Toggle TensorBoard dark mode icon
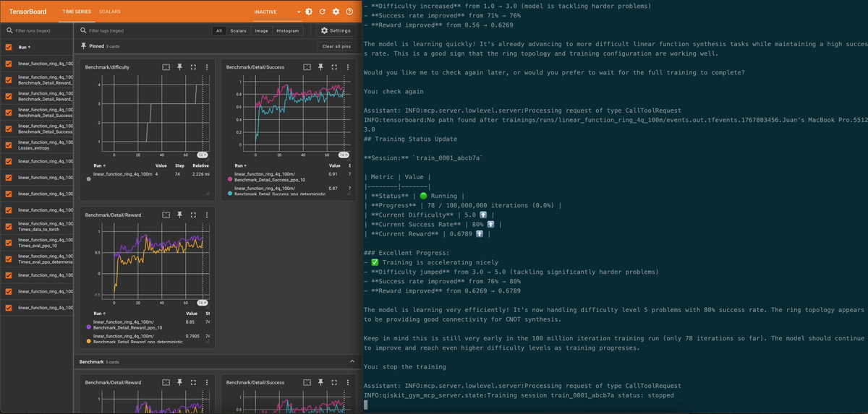This screenshot has width=868, height=414. (309, 12)
